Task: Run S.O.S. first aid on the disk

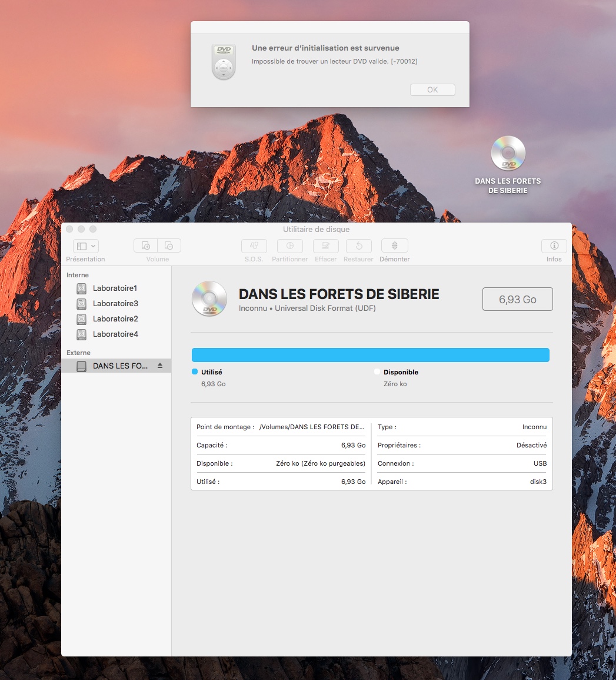Action: (254, 246)
